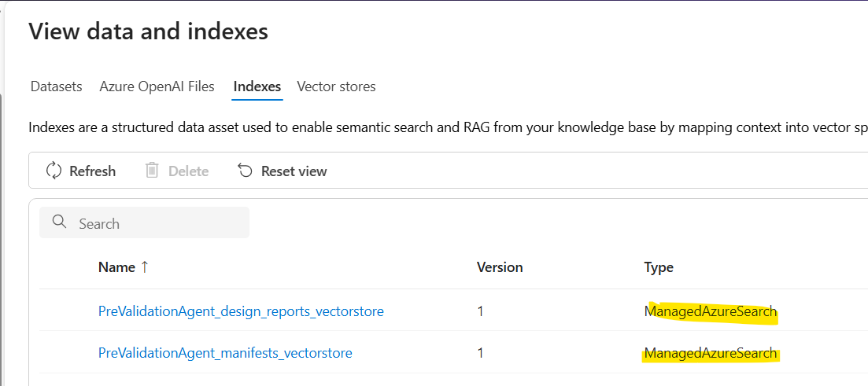Click the Refresh button label

[x=92, y=171]
